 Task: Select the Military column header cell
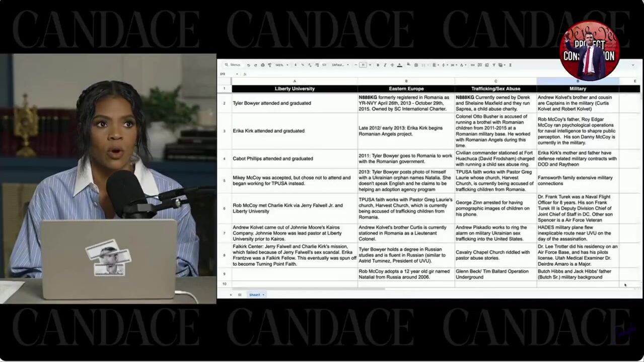[x=578, y=89]
